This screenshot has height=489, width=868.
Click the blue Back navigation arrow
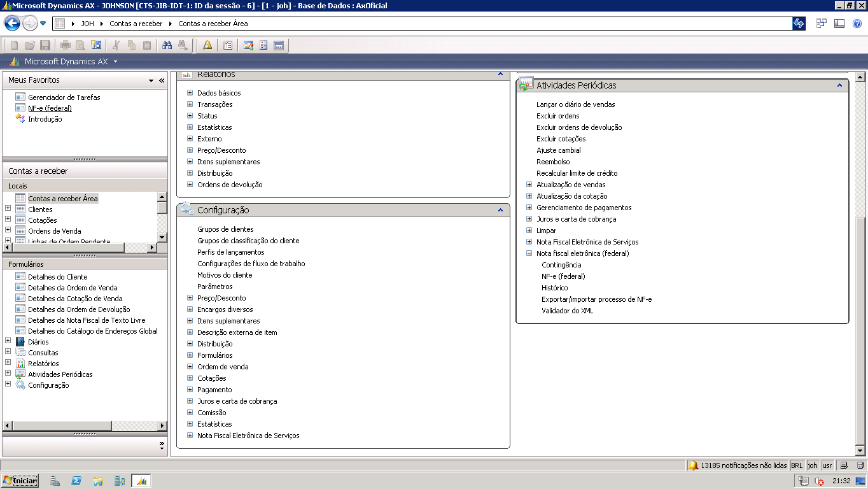click(x=12, y=24)
